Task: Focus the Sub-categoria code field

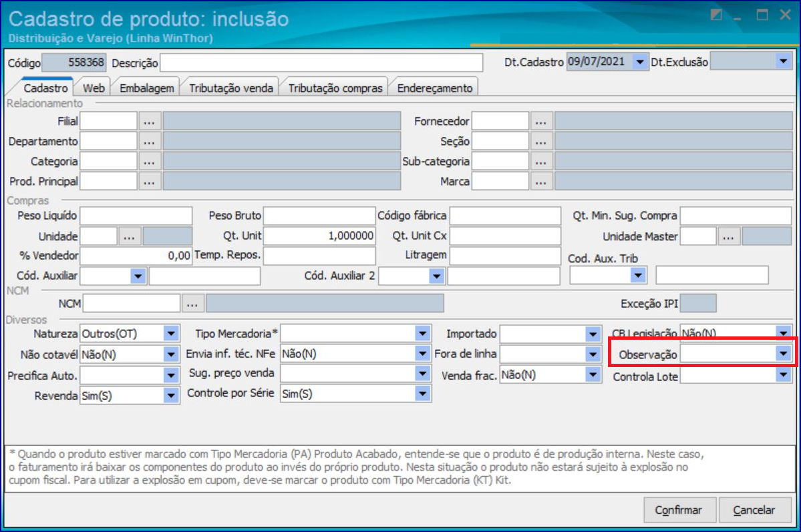Action: click(500, 162)
